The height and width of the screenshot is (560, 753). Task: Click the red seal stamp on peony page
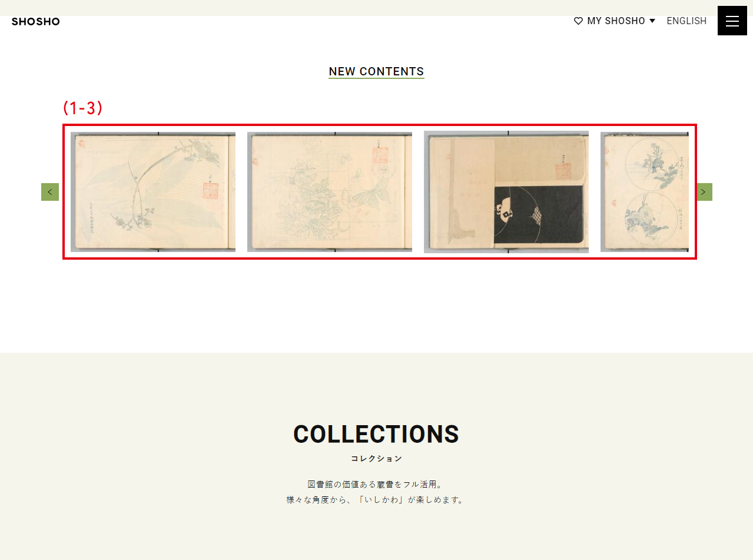pos(380,155)
